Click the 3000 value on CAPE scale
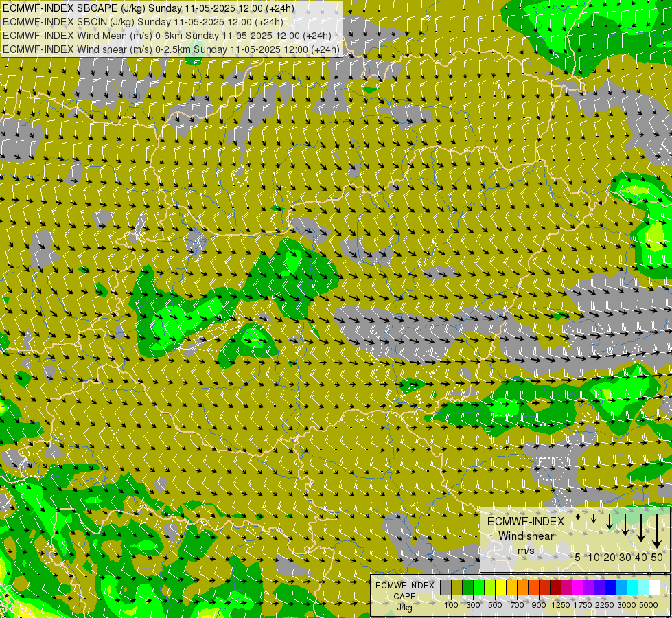Screen dimensions: 672x618 coord(627,605)
